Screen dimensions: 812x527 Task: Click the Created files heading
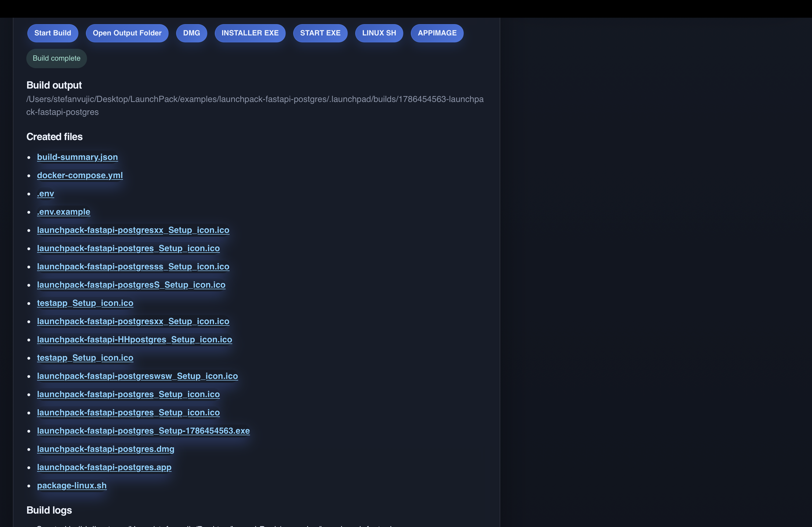click(54, 137)
